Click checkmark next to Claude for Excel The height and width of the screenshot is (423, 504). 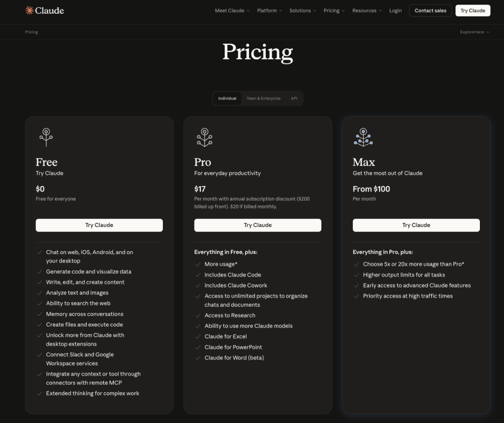(x=198, y=336)
